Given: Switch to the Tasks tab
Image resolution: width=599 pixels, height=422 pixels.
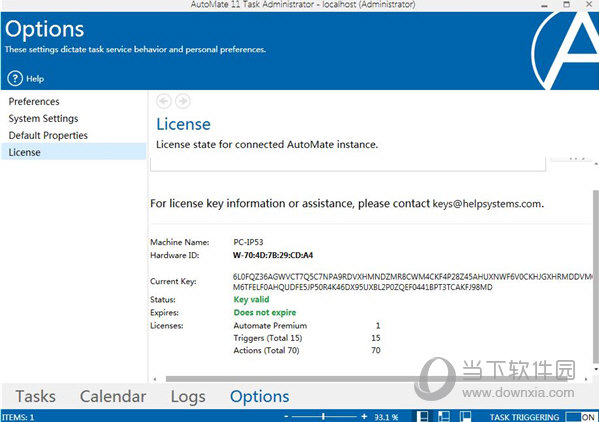Looking at the screenshot, I should point(36,396).
